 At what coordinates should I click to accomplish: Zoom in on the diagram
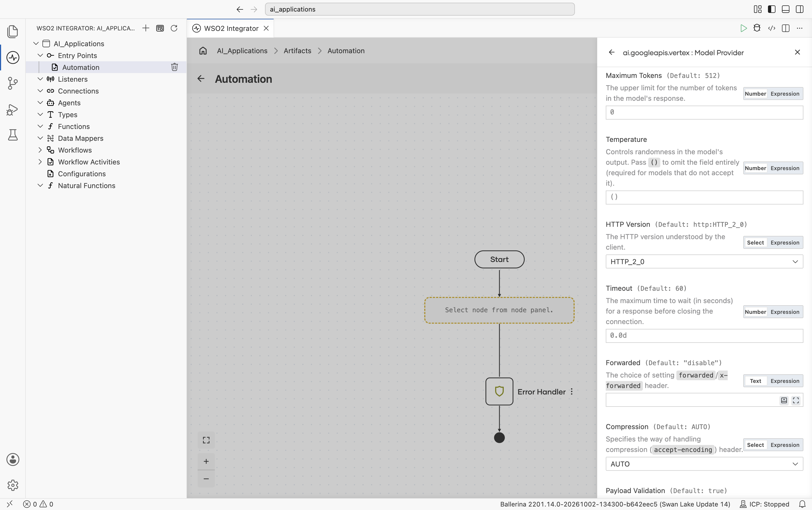pos(206,461)
